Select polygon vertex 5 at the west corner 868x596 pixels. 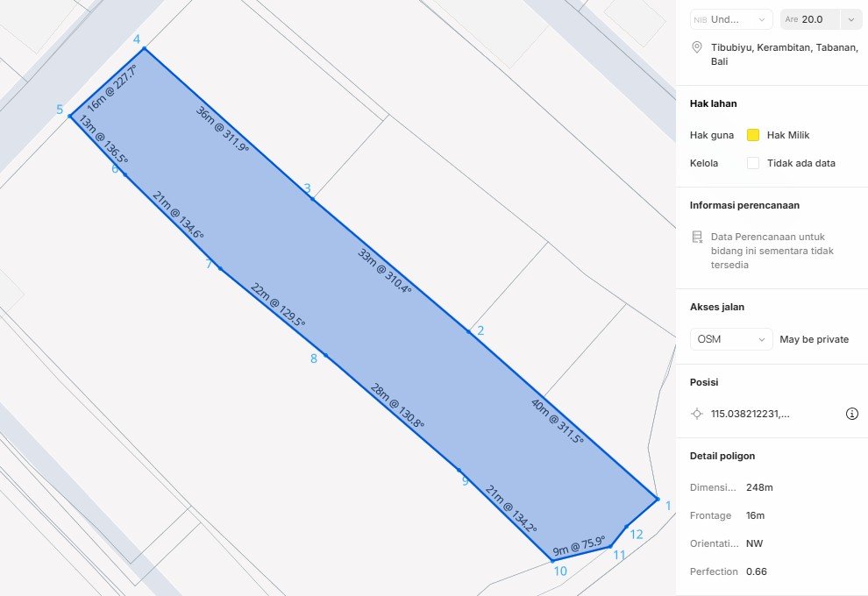[70, 115]
